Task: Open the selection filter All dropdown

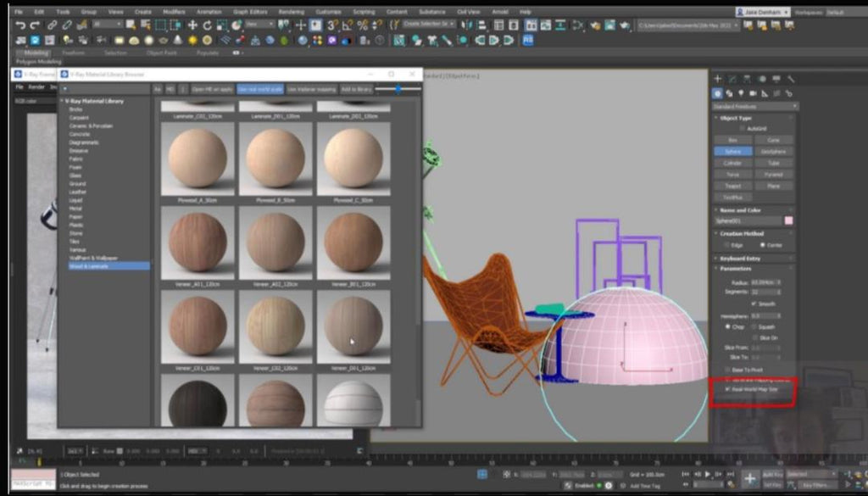Action: 108,25
